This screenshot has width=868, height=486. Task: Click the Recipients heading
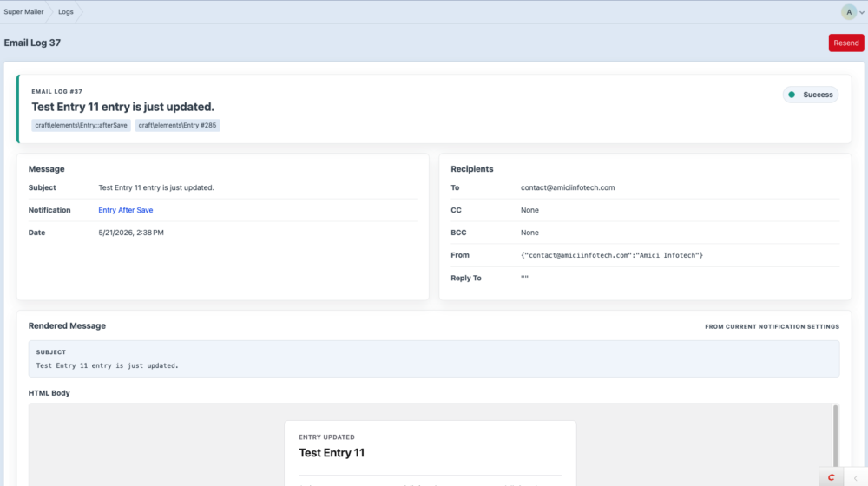(x=471, y=169)
